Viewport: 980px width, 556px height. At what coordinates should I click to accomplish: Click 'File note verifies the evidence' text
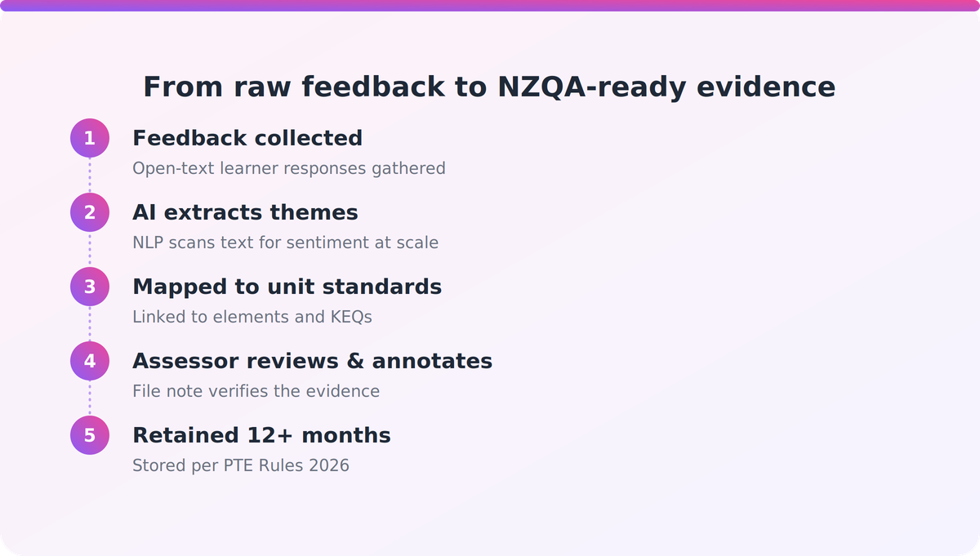click(256, 391)
